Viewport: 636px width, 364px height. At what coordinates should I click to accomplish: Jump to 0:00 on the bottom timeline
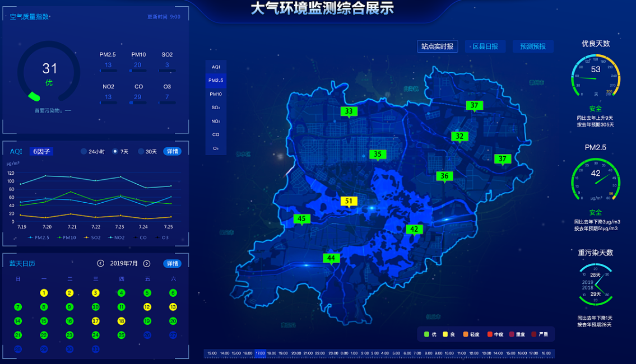pyautogui.click(x=344, y=353)
